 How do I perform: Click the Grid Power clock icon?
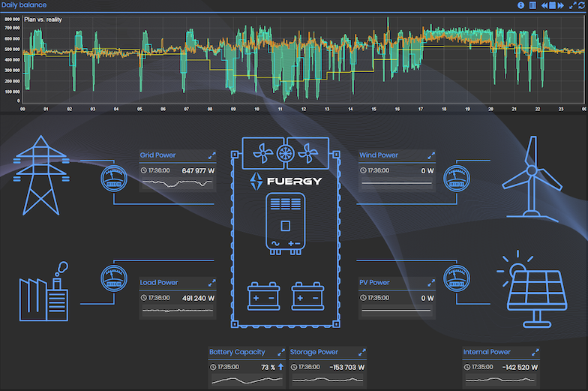[144, 170]
